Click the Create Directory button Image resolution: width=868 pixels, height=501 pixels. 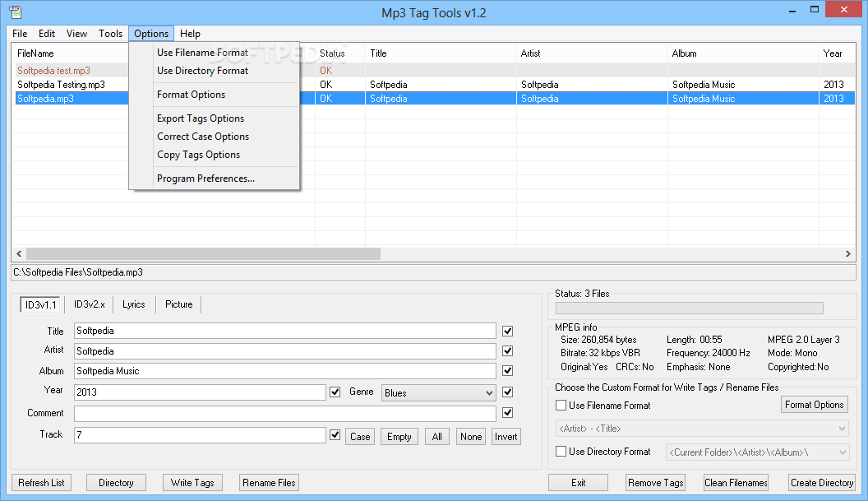822,483
